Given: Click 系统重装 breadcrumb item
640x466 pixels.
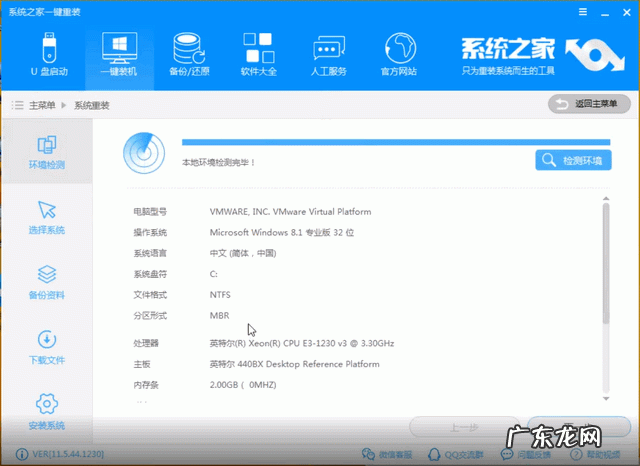Looking at the screenshot, I should [91, 106].
